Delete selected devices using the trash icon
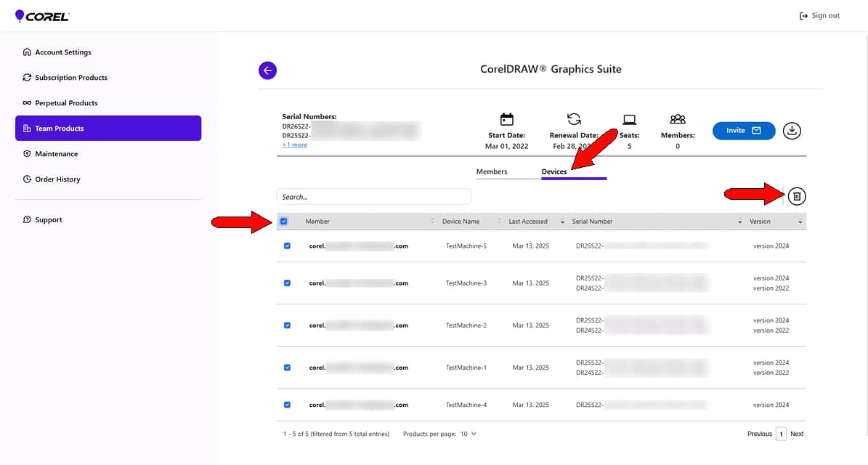The width and height of the screenshot is (868, 465). tap(796, 196)
